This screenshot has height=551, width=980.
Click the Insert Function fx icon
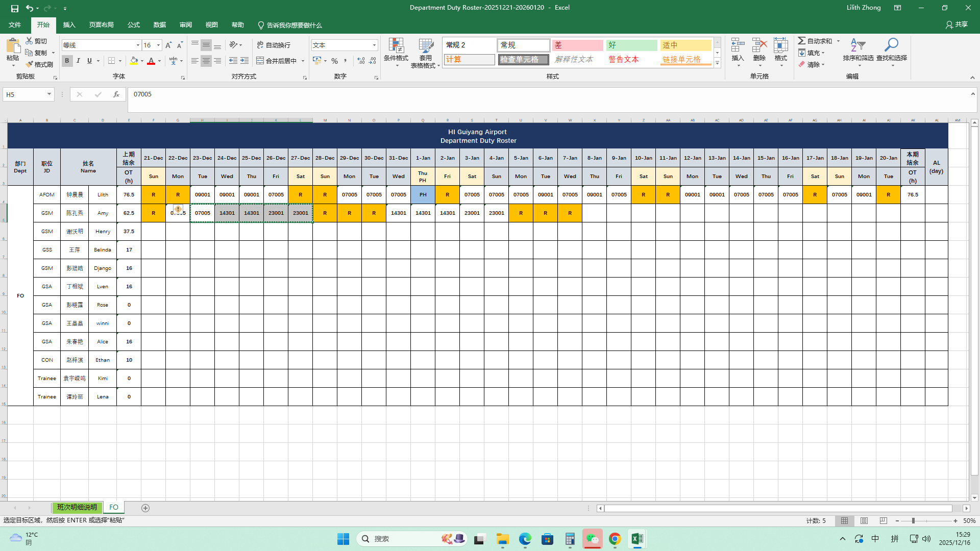(x=116, y=94)
